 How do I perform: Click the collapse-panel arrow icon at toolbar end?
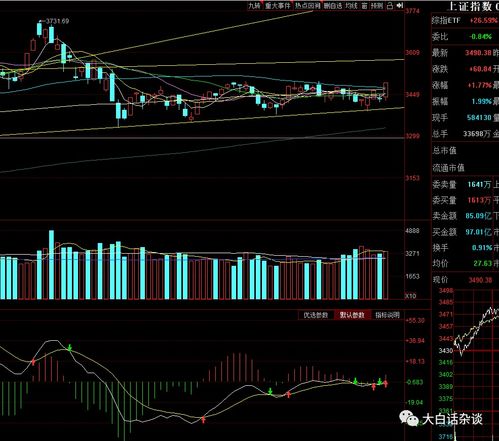coord(400,6)
